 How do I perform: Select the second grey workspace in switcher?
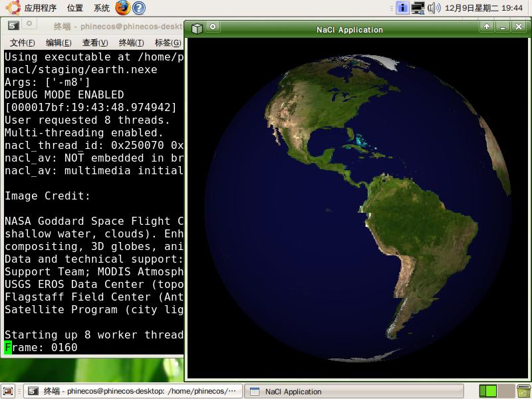[505, 391]
